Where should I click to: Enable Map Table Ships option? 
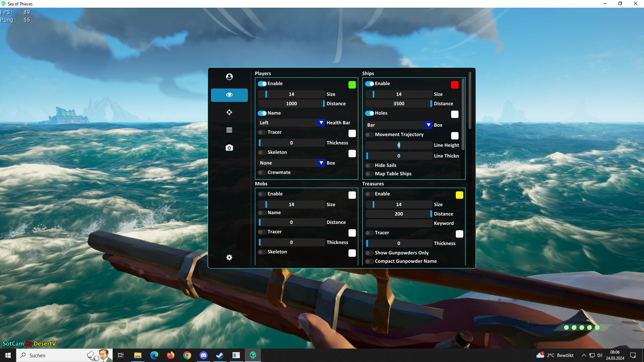[x=369, y=174]
